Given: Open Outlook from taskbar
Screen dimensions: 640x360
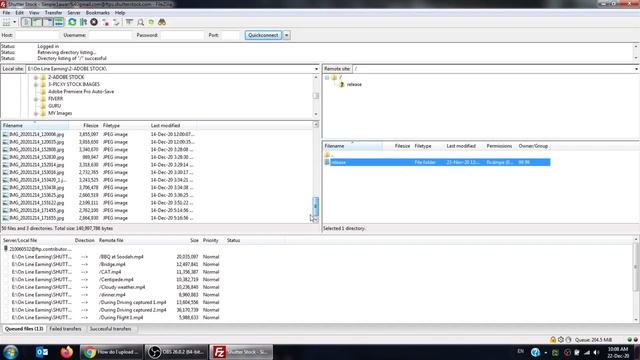Looking at the screenshot, I should pos(42,352).
